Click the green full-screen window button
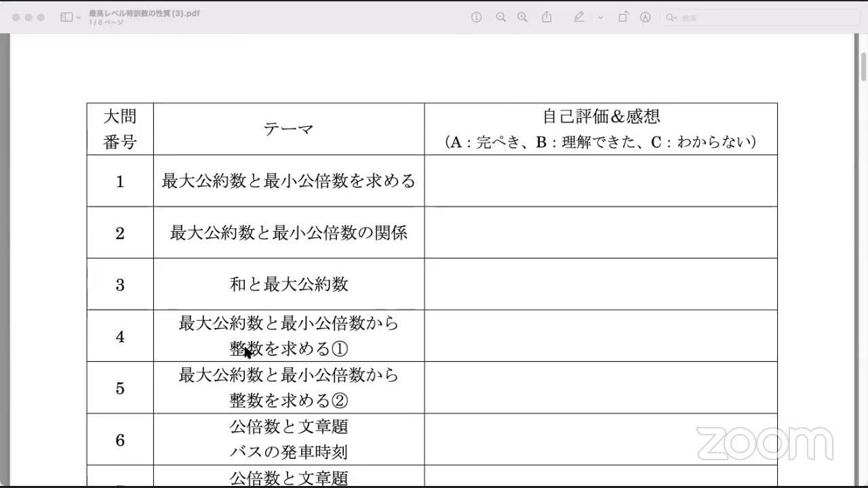Viewport: 868px width, 488px height. tap(41, 18)
